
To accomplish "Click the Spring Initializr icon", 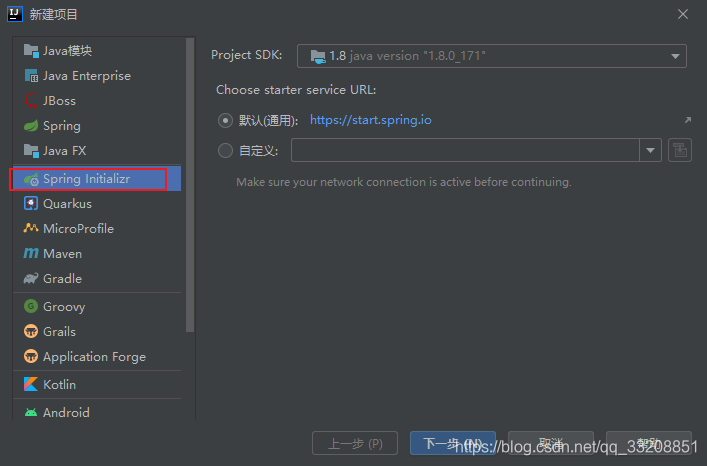I will [x=31, y=179].
